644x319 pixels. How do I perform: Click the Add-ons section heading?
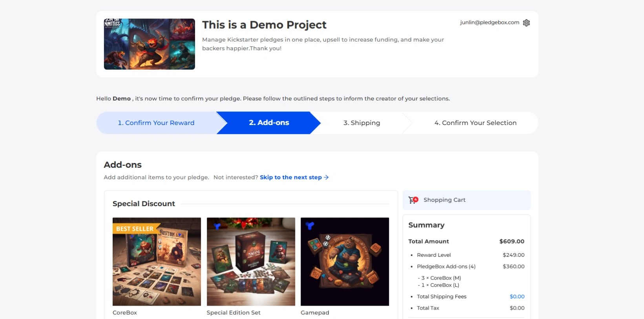click(x=122, y=165)
